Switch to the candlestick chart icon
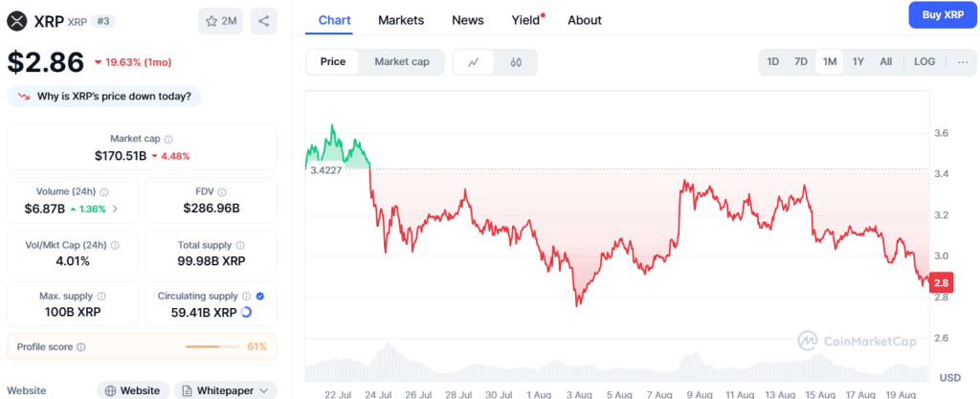The height and width of the screenshot is (399, 980). point(516,62)
